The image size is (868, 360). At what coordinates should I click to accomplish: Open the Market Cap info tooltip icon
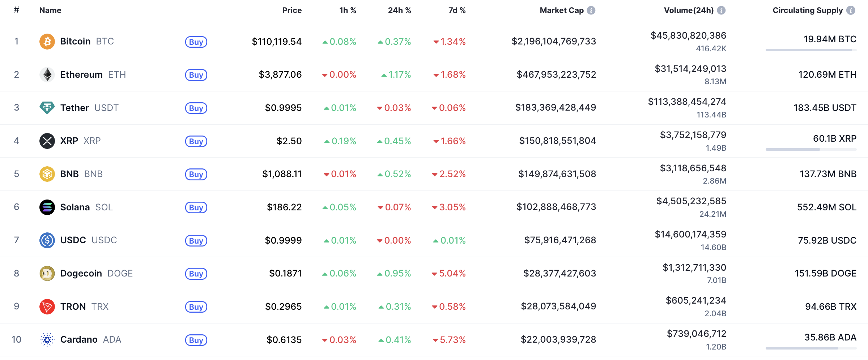591,10
